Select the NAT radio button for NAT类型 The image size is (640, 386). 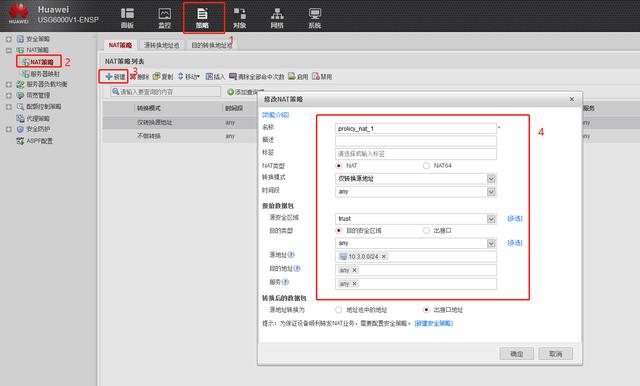338,166
